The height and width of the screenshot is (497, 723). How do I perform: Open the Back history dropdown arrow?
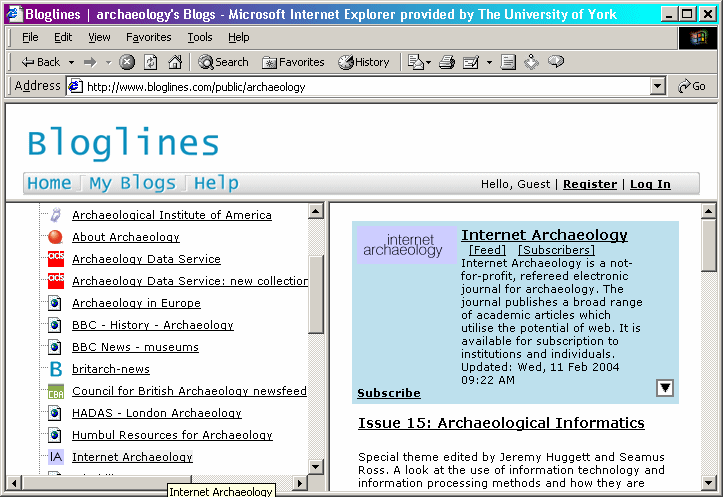71,62
